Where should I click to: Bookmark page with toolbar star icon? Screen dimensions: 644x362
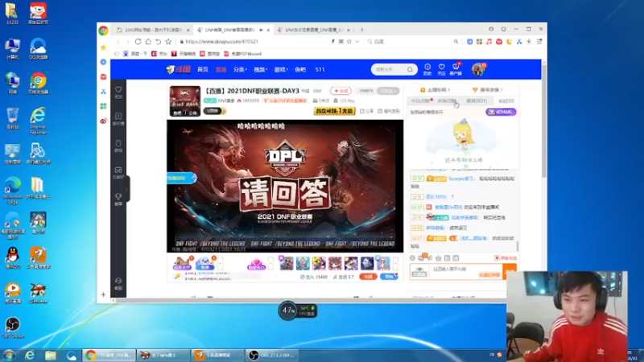[x=168, y=42]
